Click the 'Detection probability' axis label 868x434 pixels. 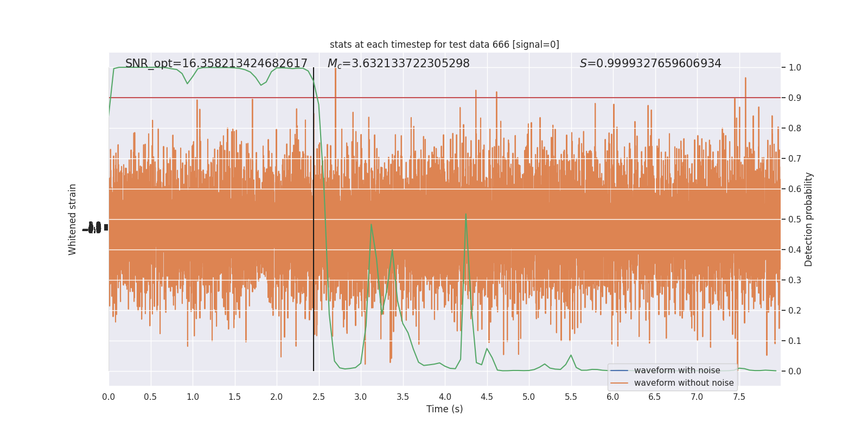pos(809,219)
